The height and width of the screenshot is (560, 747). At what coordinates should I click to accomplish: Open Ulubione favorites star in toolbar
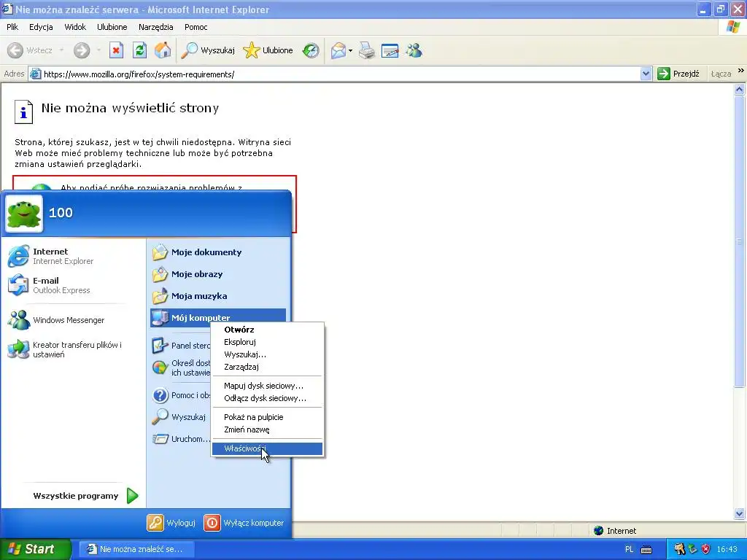268,50
